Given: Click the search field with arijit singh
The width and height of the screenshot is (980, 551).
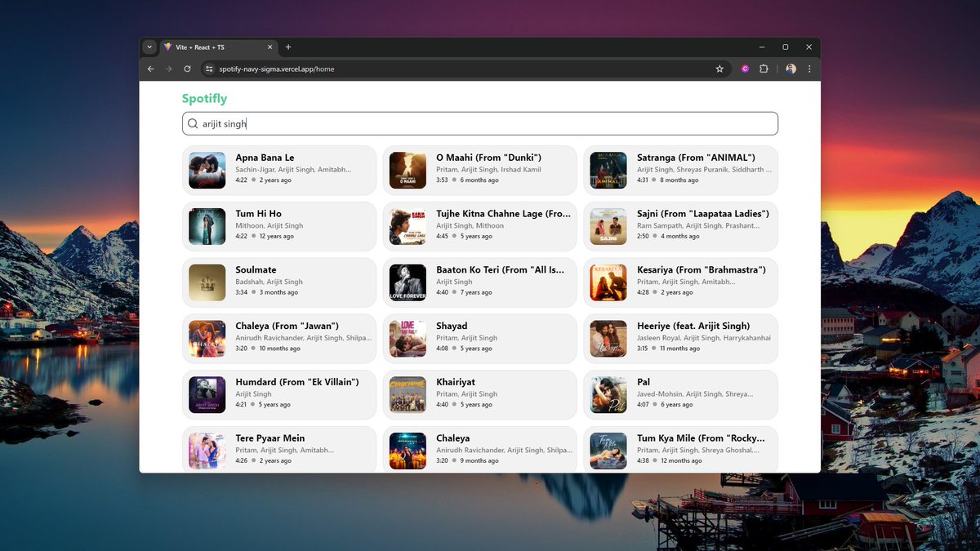Looking at the screenshot, I should pyautogui.click(x=480, y=123).
